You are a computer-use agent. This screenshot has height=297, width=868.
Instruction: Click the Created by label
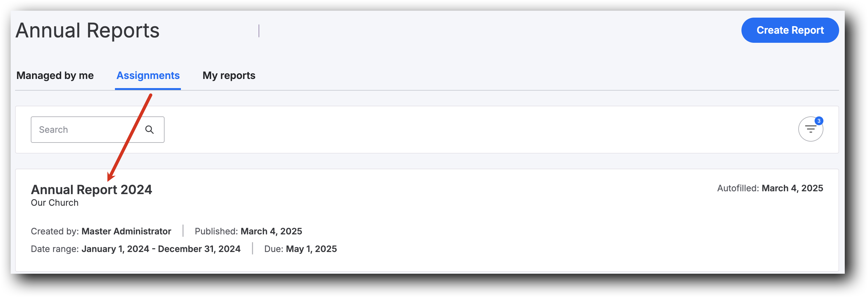(55, 231)
